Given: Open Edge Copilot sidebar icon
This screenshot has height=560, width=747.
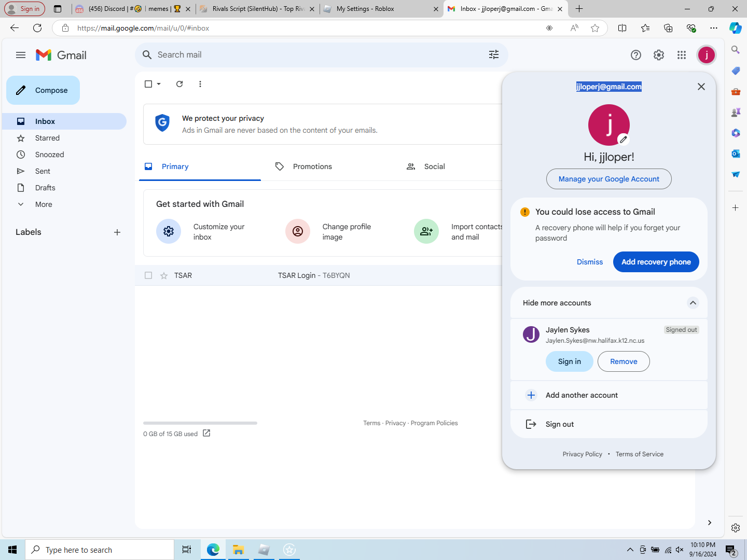Looking at the screenshot, I should 736,28.
